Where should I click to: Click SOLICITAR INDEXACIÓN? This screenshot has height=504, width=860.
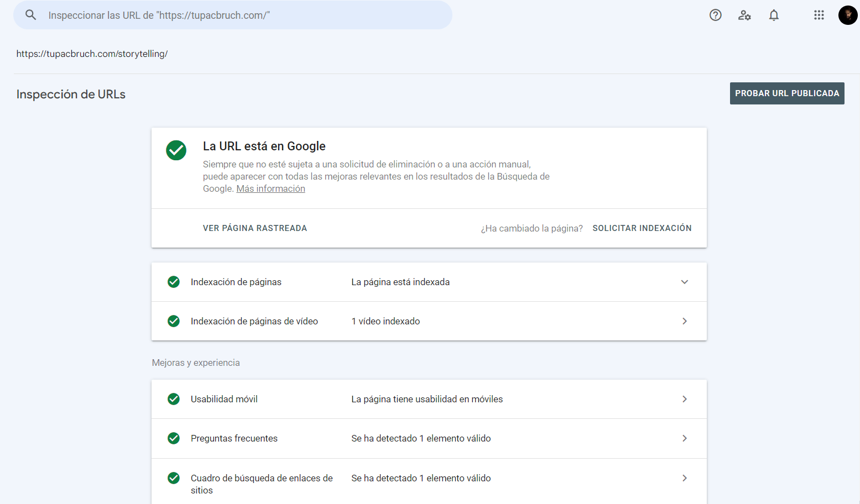[x=642, y=228]
